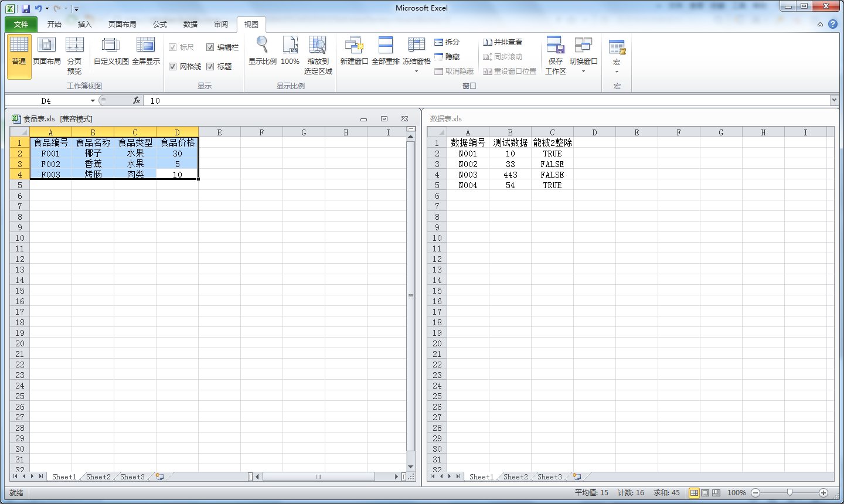Viewport: 844px width, 504px height.
Task: Toggle the Gridlines (网格线) checkbox
Action: pyautogui.click(x=173, y=67)
